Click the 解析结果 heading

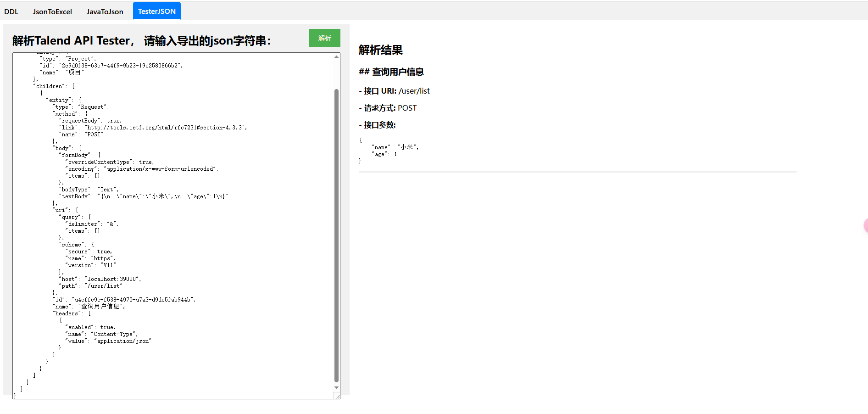[380, 50]
